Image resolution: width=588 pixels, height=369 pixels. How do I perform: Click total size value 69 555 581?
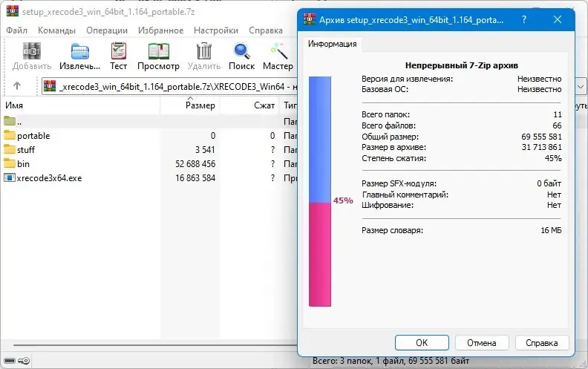(x=541, y=137)
